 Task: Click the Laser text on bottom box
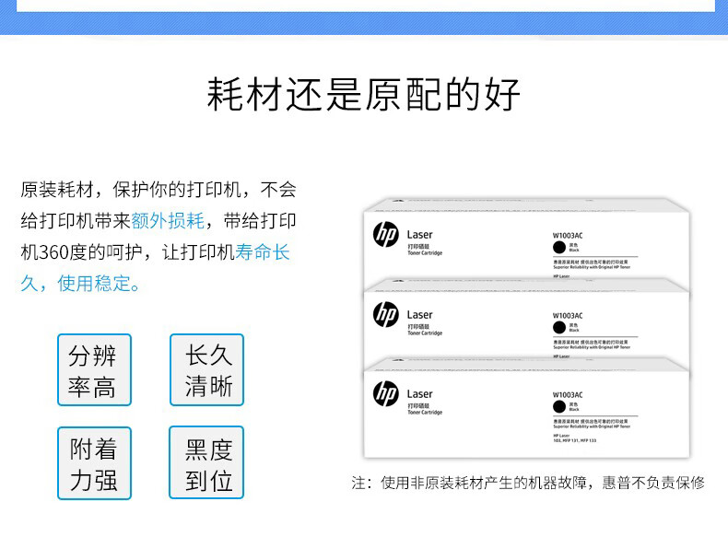pos(419,394)
